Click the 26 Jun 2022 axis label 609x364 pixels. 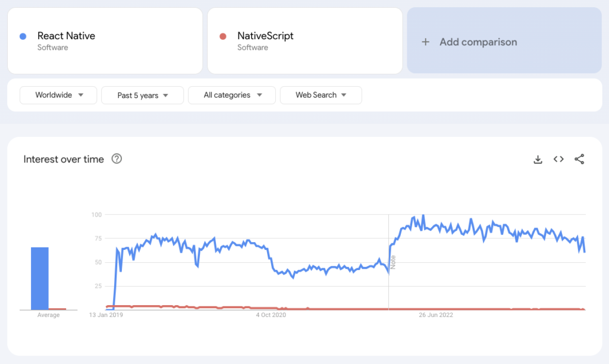click(436, 315)
